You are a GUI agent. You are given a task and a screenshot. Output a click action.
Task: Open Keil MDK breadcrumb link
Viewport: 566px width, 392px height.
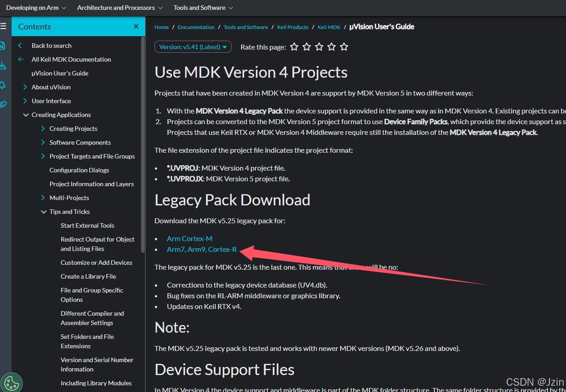tap(329, 27)
